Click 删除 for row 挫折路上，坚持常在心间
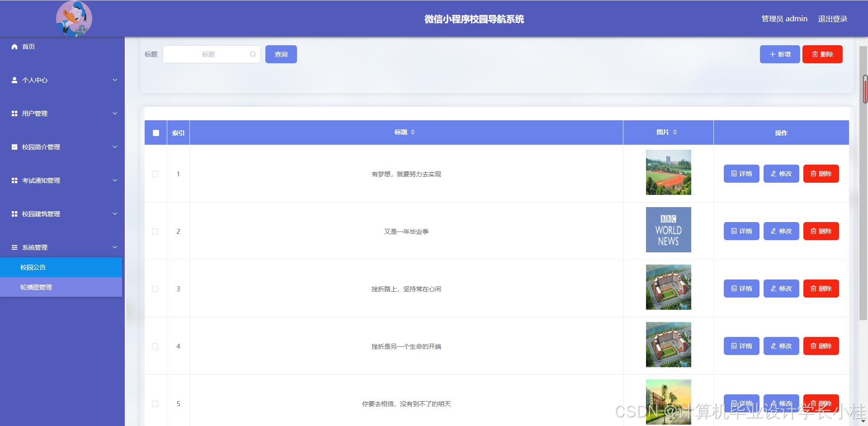This screenshot has width=868, height=426. pos(821,289)
